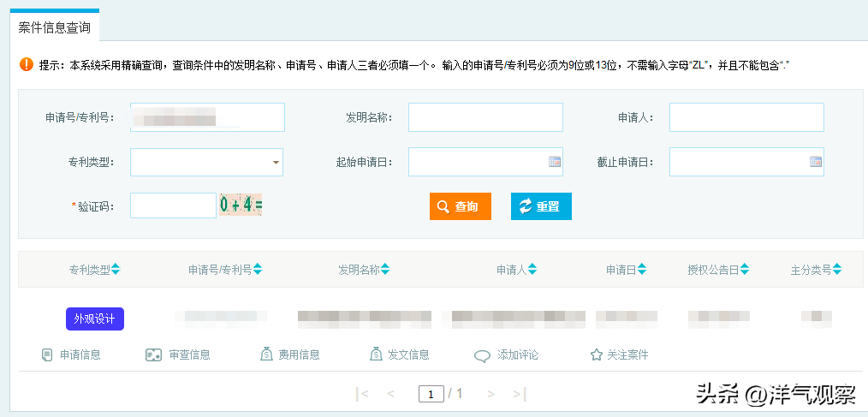
Task: Open 发文信息 notices
Action: click(400, 354)
